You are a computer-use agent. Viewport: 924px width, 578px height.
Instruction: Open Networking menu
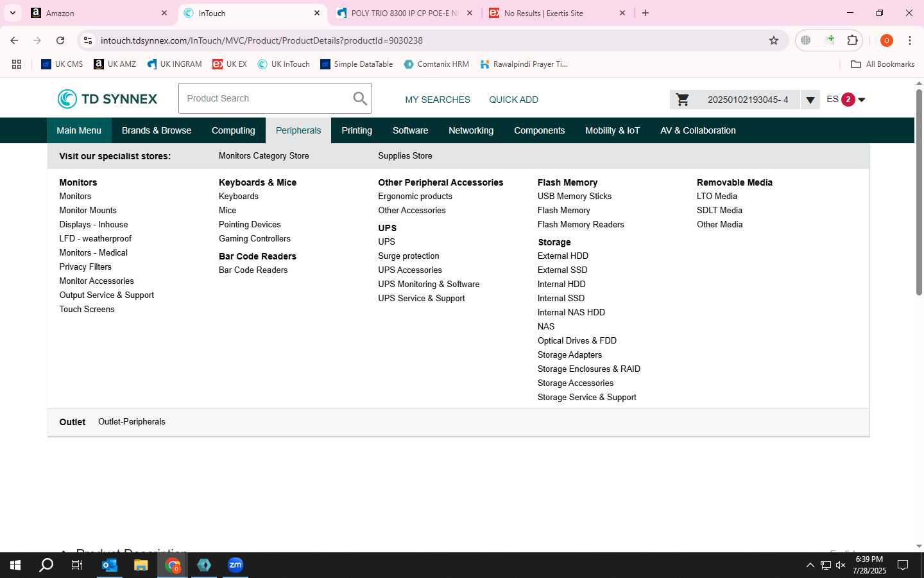pyautogui.click(x=471, y=130)
